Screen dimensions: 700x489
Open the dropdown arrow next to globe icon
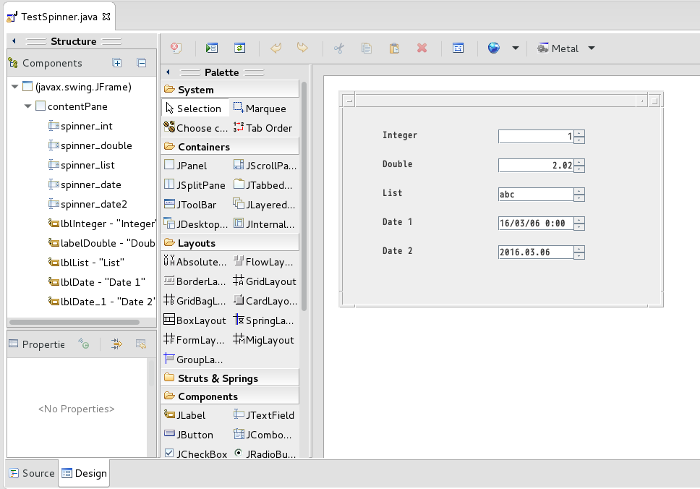coord(515,48)
